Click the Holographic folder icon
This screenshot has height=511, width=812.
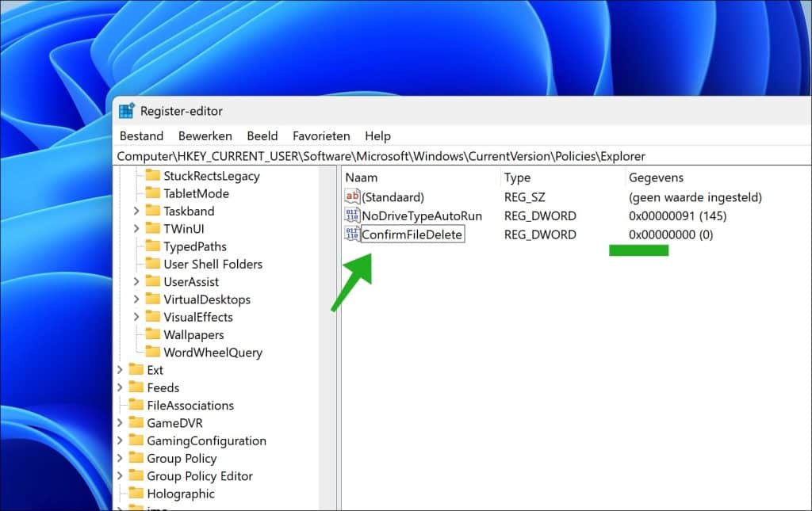coord(136,494)
